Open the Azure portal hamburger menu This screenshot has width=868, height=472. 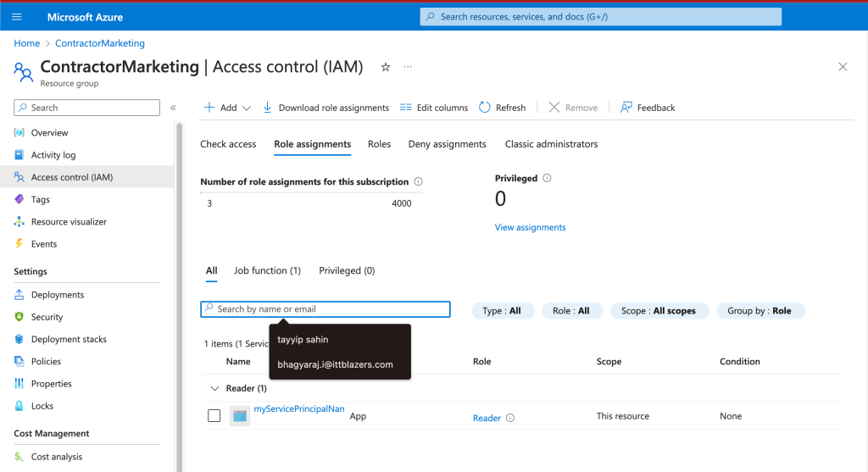click(x=17, y=17)
